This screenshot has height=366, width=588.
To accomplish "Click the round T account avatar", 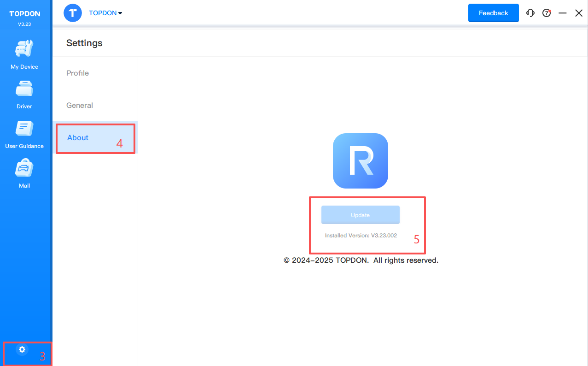I will coord(72,13).
